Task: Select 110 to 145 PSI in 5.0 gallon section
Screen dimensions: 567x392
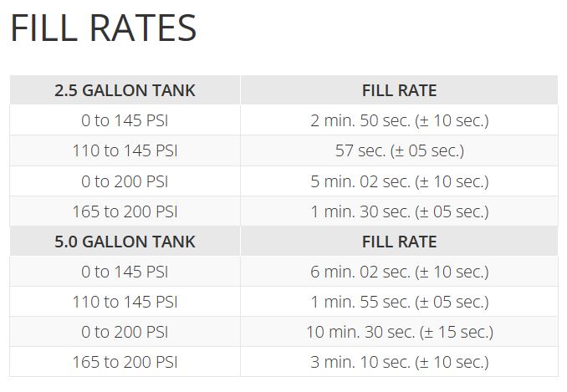Action: pos(125,302)
